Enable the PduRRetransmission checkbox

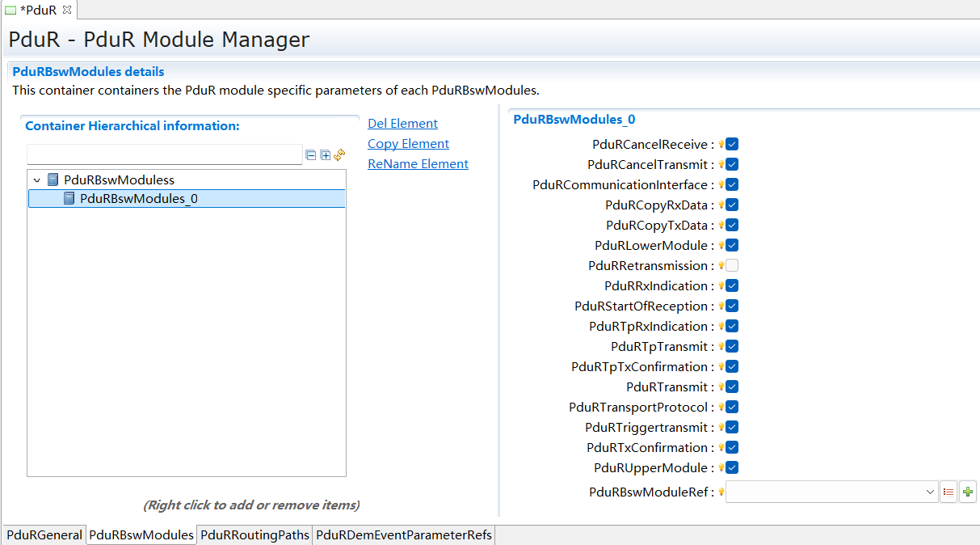coord(732,265)
